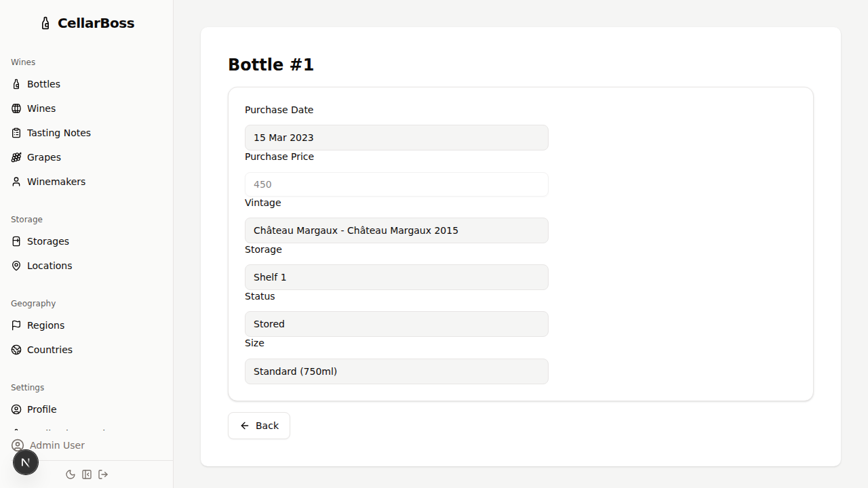Screen dimensions: 868x488
Task: Click the Winemakers person icon
Action: pos(16,182)
